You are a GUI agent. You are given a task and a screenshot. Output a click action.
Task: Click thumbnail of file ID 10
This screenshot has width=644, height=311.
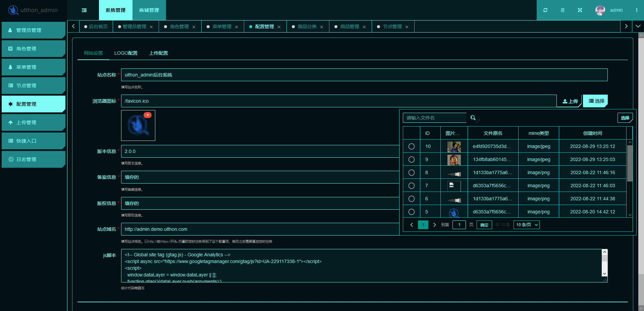pos(454,147)
